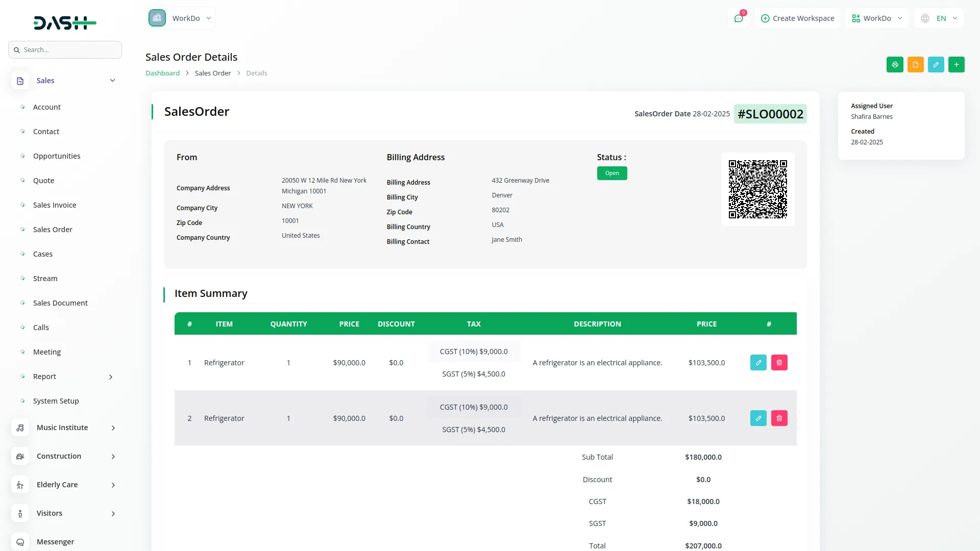Open the chat messages icon

[738, 18]
